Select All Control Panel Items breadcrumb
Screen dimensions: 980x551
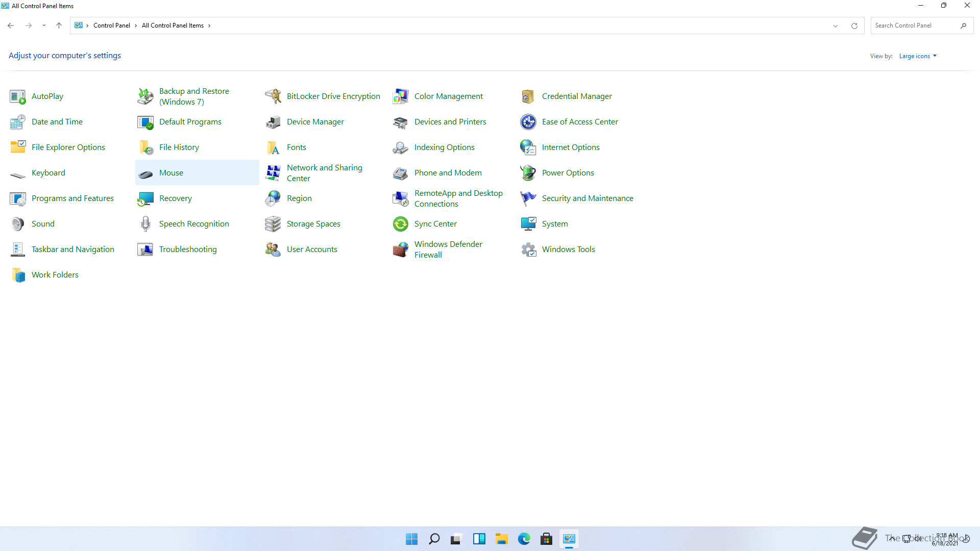(x=173, y=26)
